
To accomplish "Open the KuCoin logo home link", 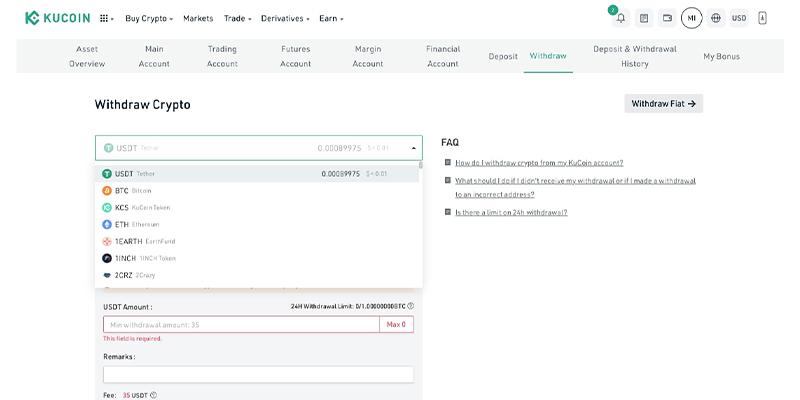I will coord(58,18).
